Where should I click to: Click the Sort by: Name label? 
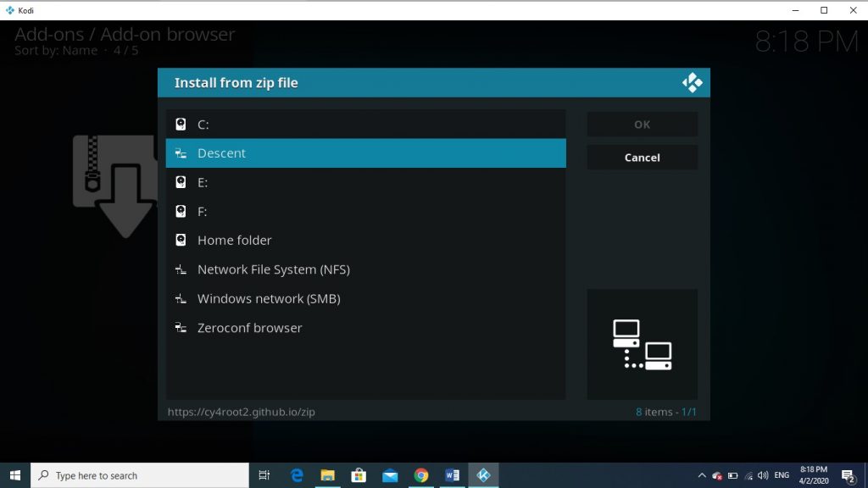click(56, 50)
